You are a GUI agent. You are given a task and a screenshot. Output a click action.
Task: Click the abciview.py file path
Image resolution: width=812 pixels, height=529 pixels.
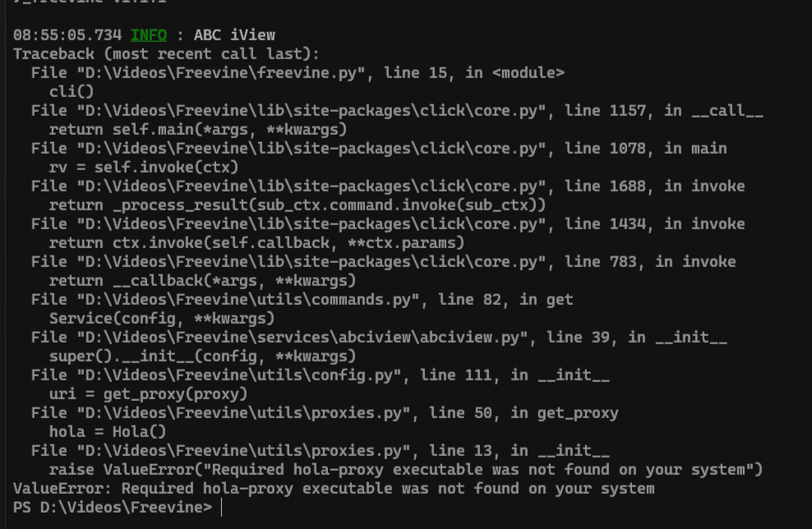point(301,337)
